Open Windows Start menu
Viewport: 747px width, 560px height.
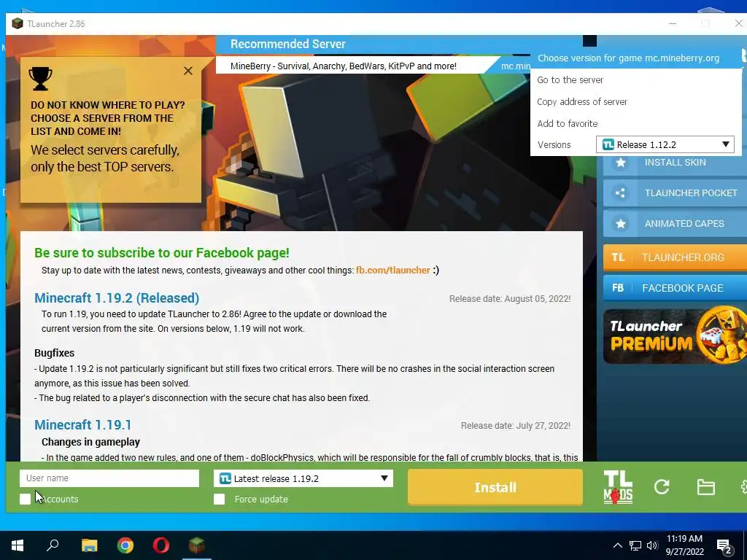pos(18,545)
